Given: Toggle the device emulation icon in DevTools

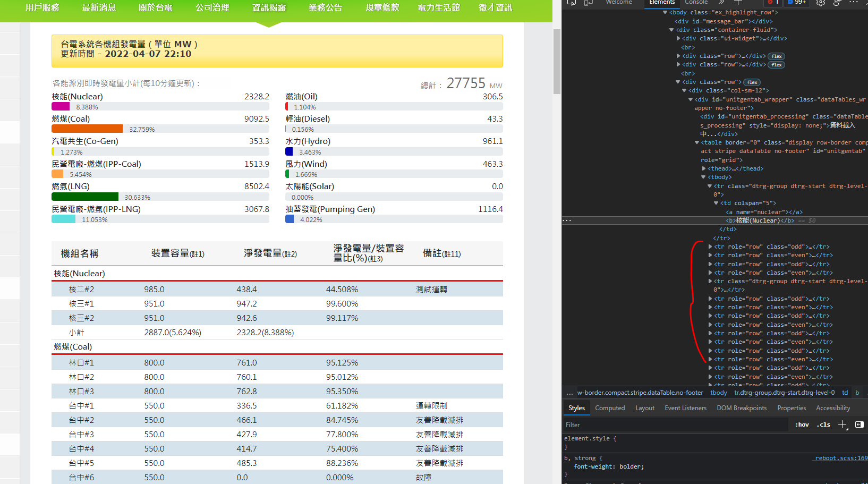Looking at the screenshot, I should [x=589, y=3].
